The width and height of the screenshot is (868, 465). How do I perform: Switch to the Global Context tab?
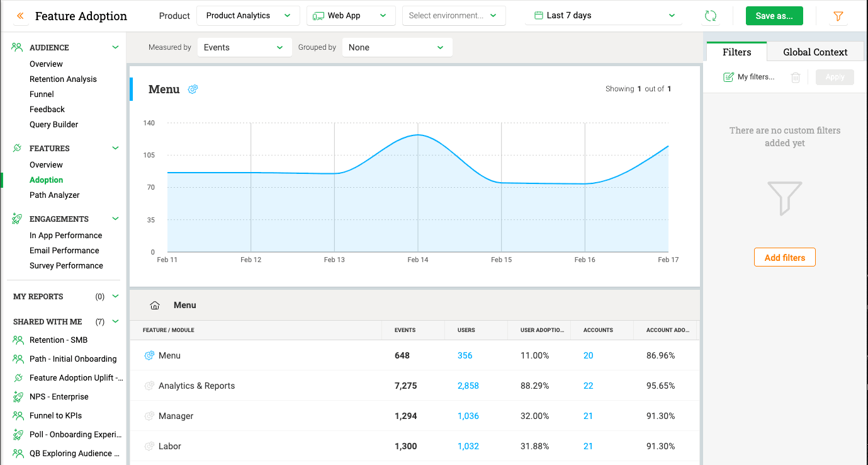pyautogui.click(x=815, y=52)
